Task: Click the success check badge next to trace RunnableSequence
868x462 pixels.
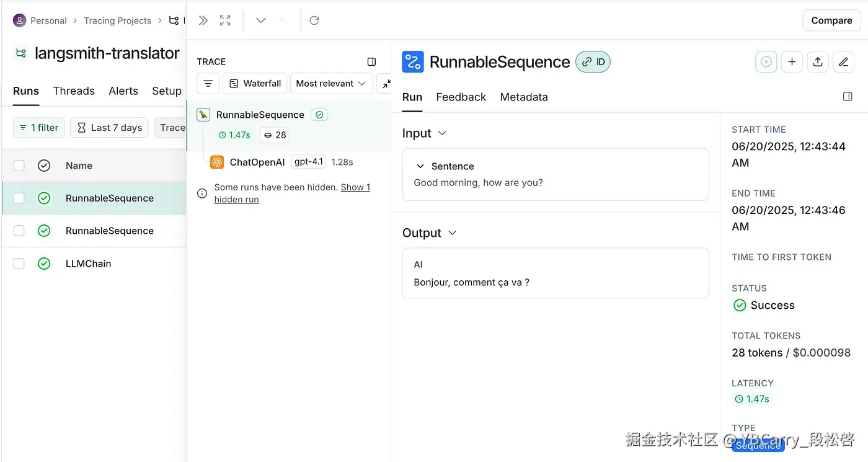Action: point(319,115)
